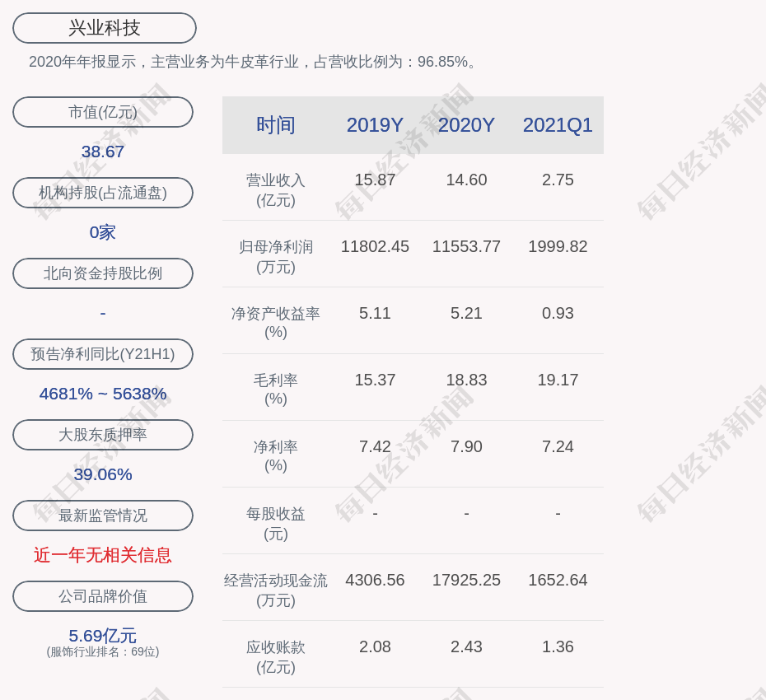This screenshot has height=700, width=766.
Task: Select the forecast range 4681% ~ 5638%
Action: pyautogui.click(x=103, y=393)
